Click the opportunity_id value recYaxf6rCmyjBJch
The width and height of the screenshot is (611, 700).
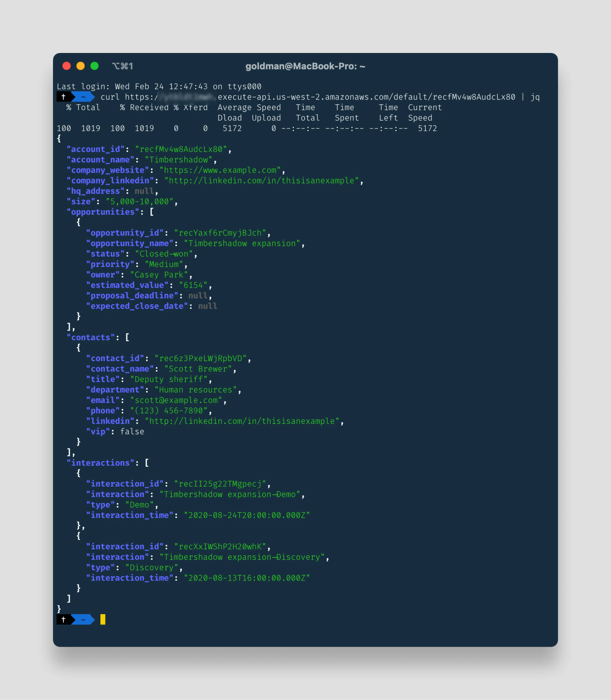coord(220,233)
